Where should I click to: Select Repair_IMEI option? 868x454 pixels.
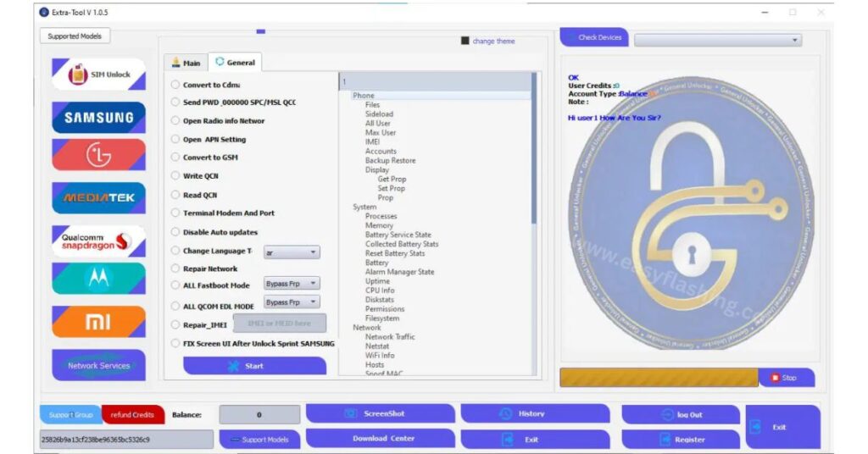(175, 324)
